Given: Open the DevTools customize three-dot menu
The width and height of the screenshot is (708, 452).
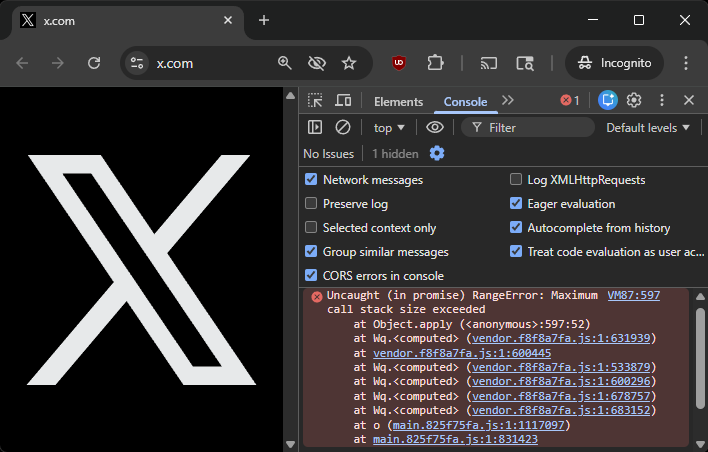Looking at the screenshot, I should pos(661,100).
